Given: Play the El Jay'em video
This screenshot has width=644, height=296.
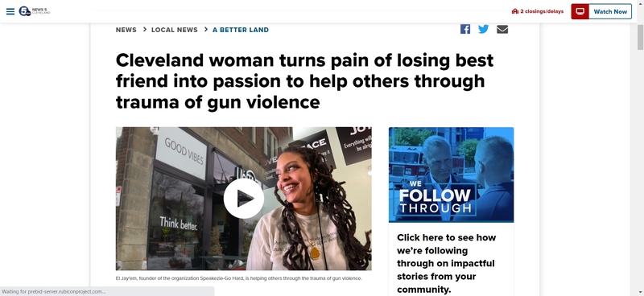Looking at the screenshot, I should pos(244,199).
